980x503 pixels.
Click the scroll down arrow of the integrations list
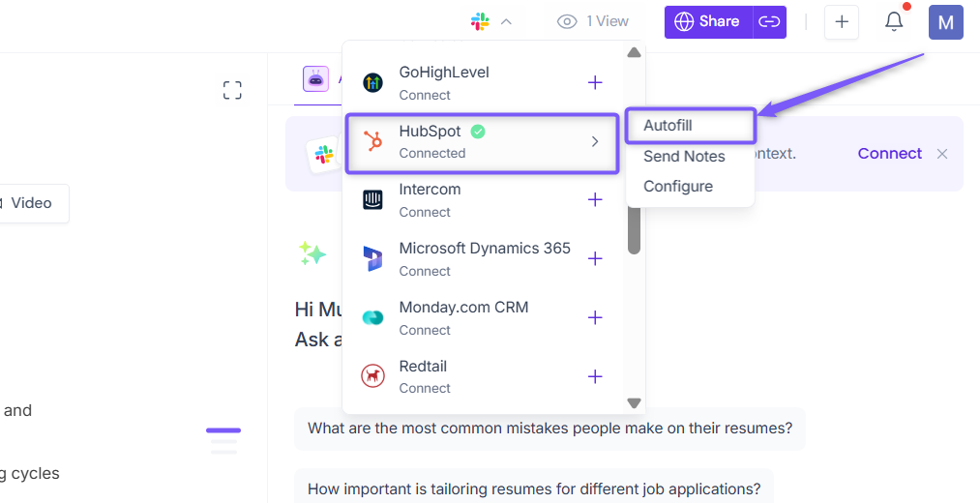click(634, 403)
